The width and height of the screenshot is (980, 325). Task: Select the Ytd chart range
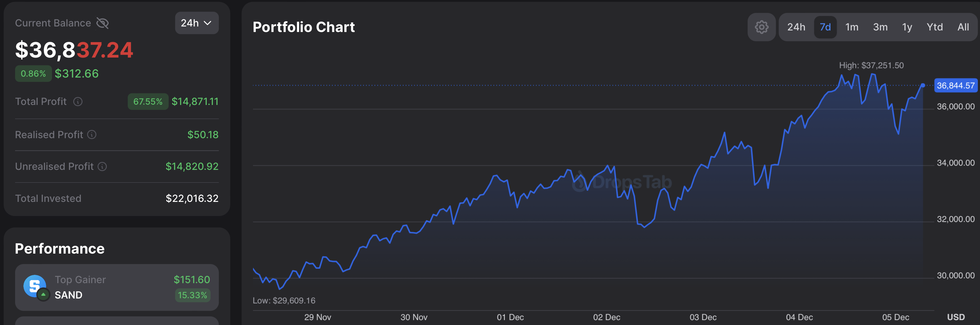(x=934, y=27)
